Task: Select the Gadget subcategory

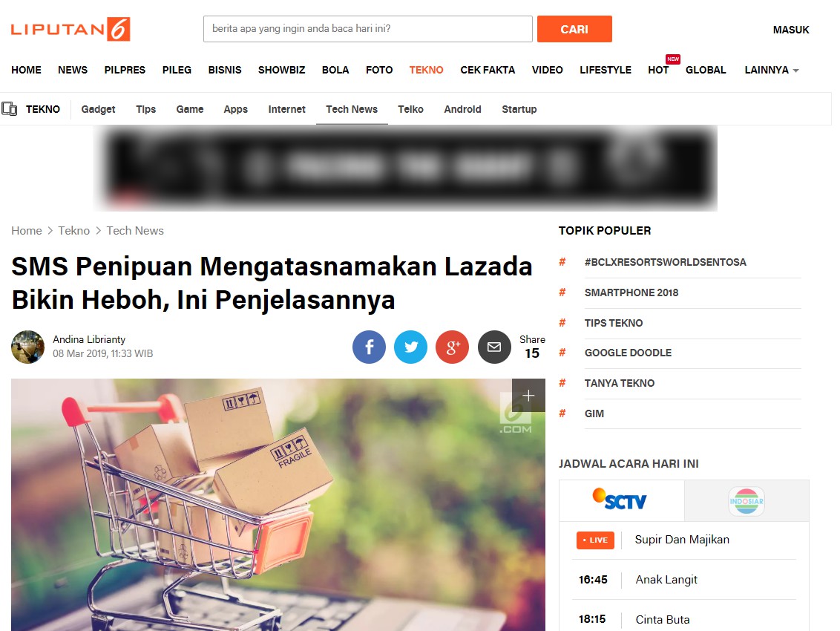Action: [x=98, y=109]
